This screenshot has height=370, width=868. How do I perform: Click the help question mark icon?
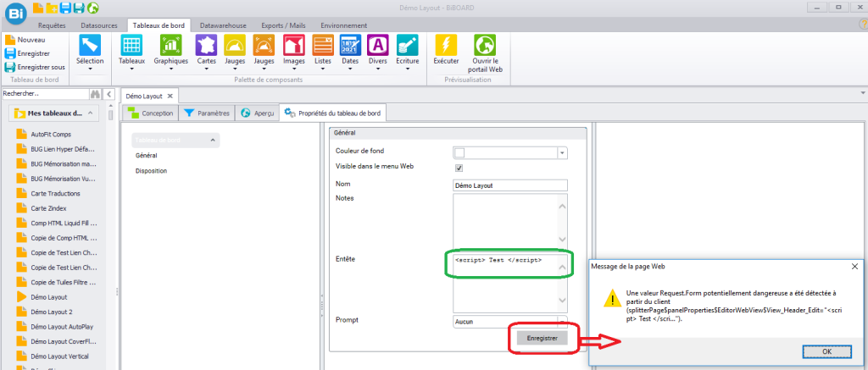863,24
